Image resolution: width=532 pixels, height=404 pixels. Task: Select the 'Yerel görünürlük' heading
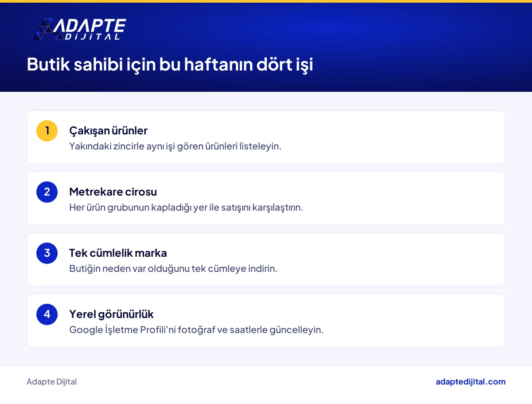(x=111, y=314)
